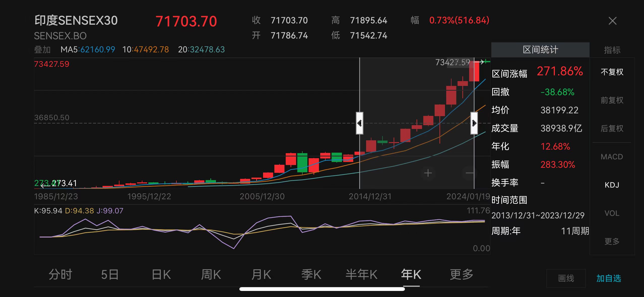Image resolution: width=644 pixels, height=297 pixels.
Task: Tap 加自选 to add to watchlist
Action: [608, 278]
